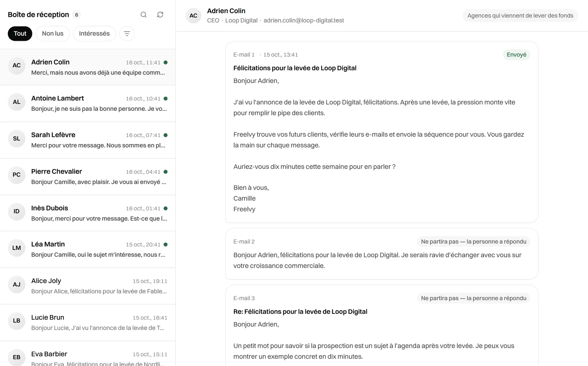Click the subject Re: Félicitations pour la levée
This screenshot has height=366, width=588.
300,311
